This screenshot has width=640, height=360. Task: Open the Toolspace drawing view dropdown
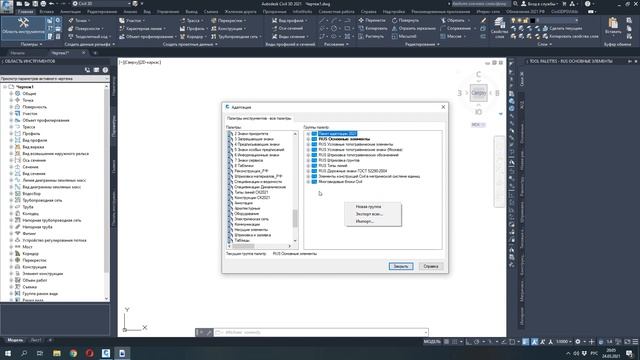pyautogui.click(x=55, y=78)
